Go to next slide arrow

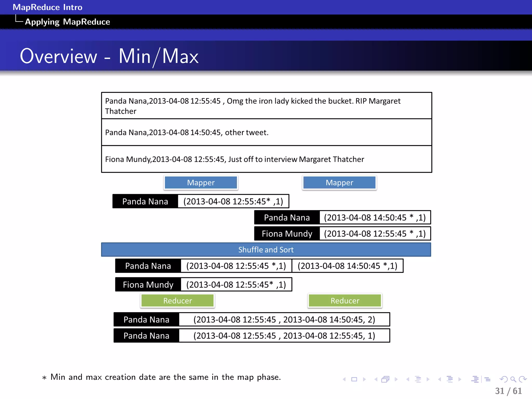point(364,379)
